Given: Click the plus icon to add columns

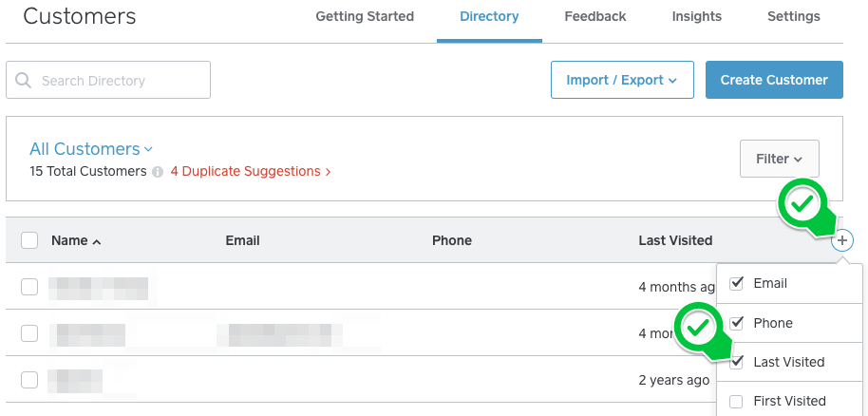Looking at the screenshot, I should coord(842,241).
